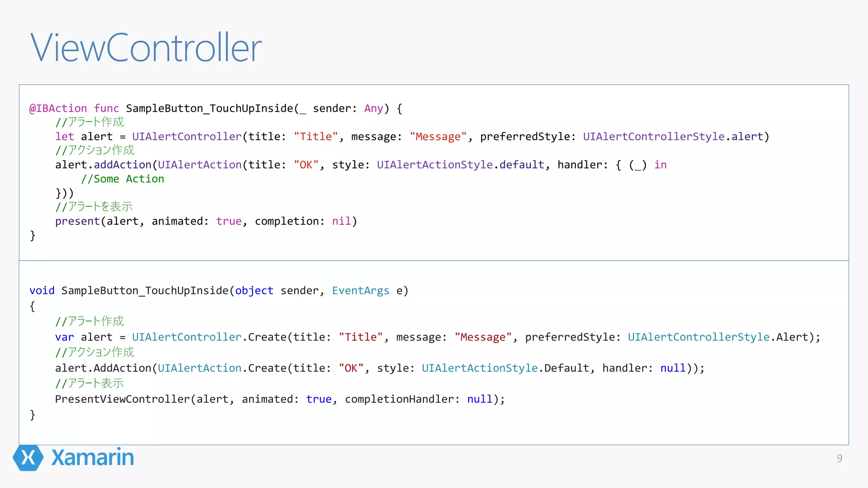Viewport: 868px width, 488px height.
Task: Click the Xamarin wordmark text
Action: (x=92, y=457)
